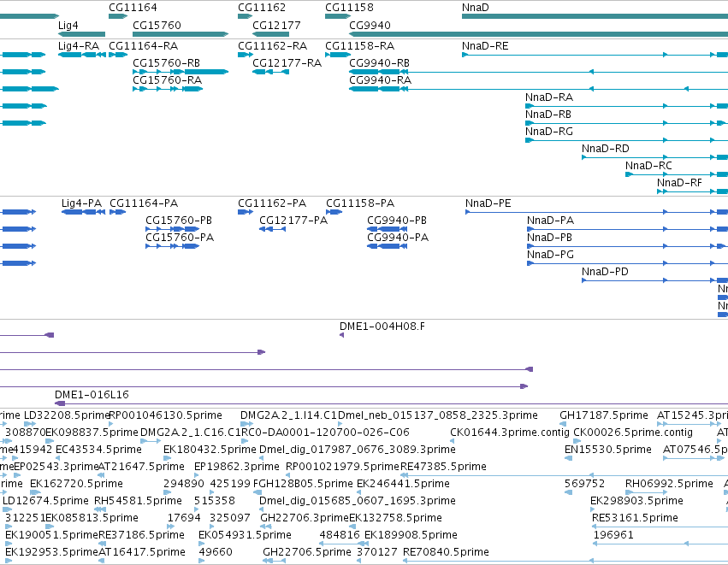Image resolution: width=728 pixels, height=565 pixels.
Task: Click the CG11164-RA transcript label
Action: coord(144,46)
